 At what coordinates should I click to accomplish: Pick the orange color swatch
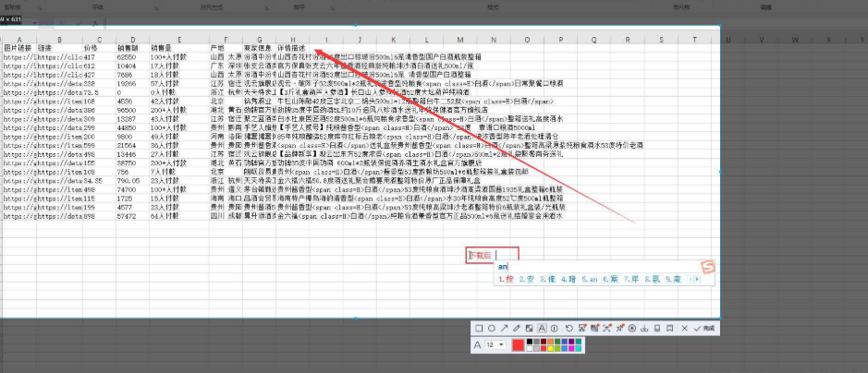click(550, 342)
